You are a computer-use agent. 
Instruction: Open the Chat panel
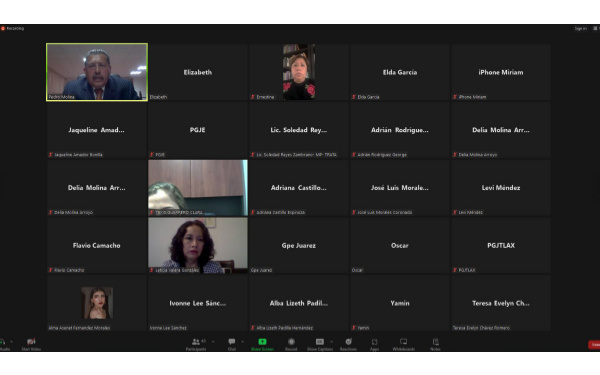[x=232, y=344]
